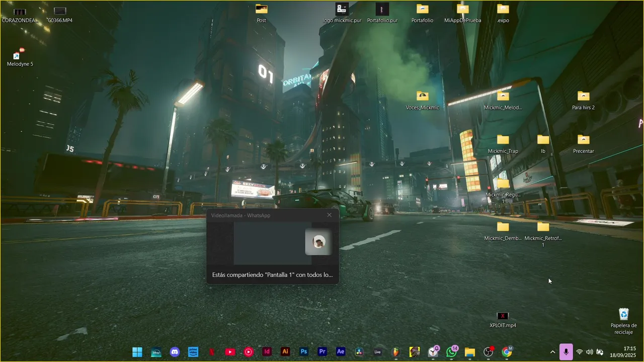Select the logo mickmic.pur file

pos(342,14)
